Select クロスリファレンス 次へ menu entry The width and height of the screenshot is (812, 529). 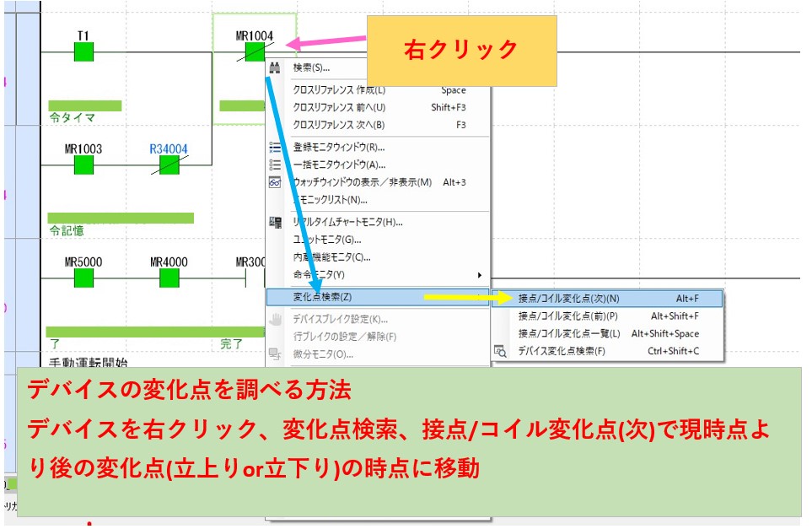coord(338,125)
